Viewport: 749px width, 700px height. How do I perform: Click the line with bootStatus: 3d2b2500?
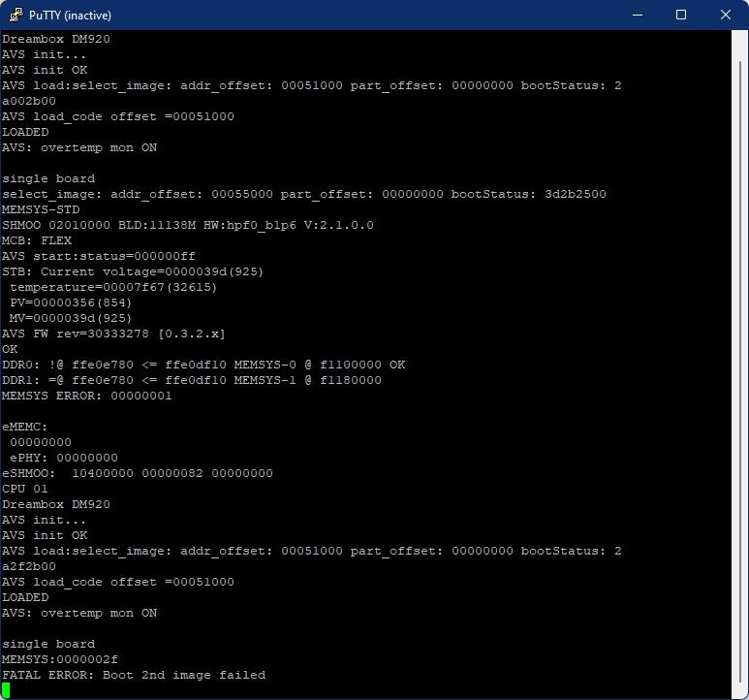pyautogui.click(x=304, y=194)
